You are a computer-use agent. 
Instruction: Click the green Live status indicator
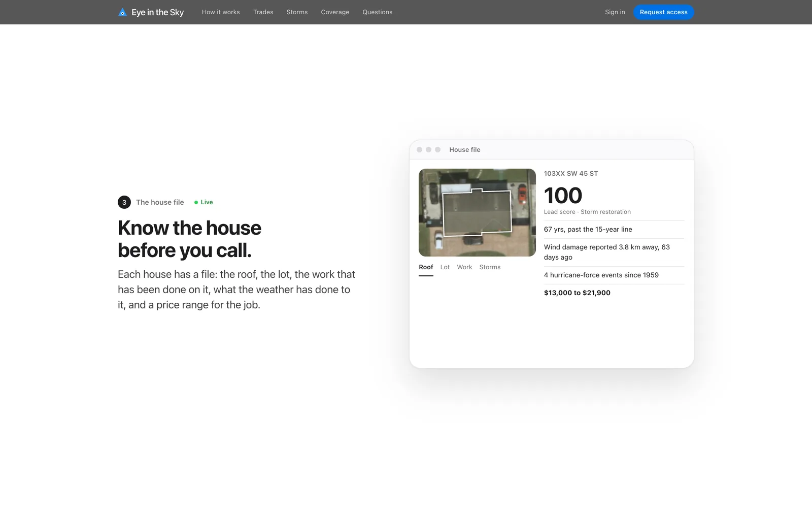coord(204,202)
